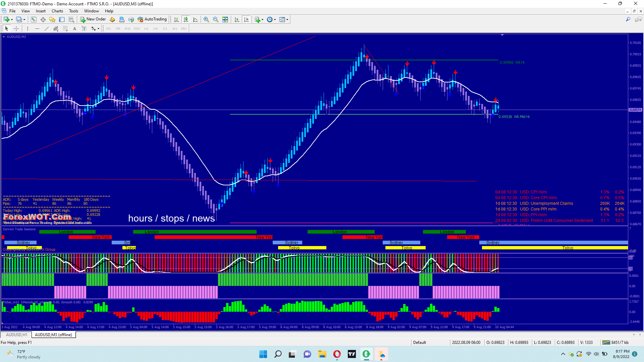Image resolution: width=644 pixels, height=362 pixels.
Task: Toggle the chart Auto Scroll button
Action: [x=237, y=19]
